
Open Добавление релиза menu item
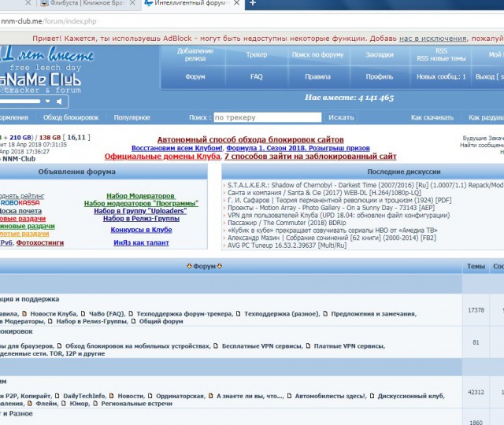pos(195,54)
